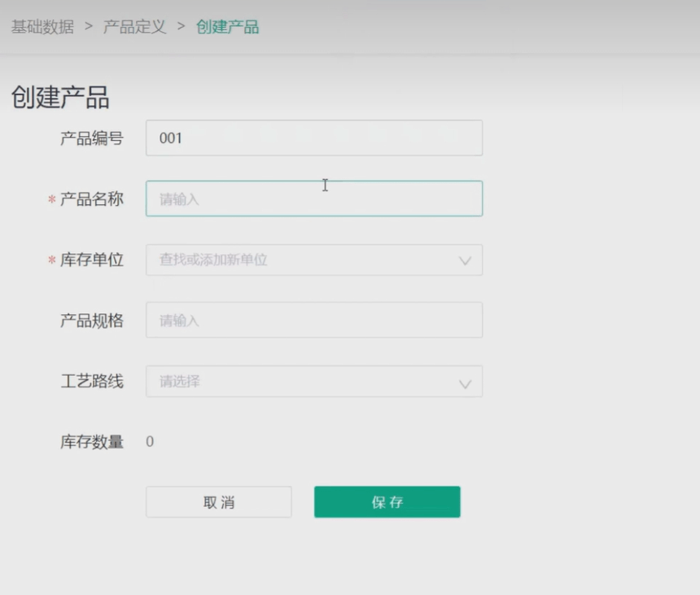
Task: Click the 产品编号 label text
Action: 90,138
